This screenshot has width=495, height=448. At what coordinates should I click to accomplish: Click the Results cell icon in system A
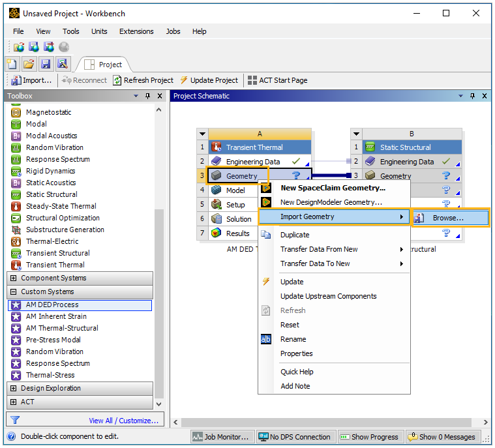point(217,233)
